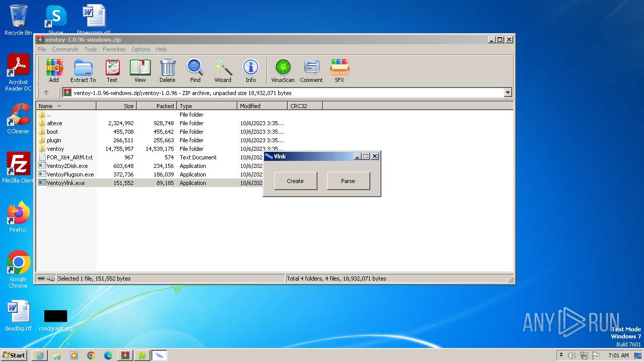Screen dimensions: 644x362
Task: Open CCleaner desktop shortcut
Action: (18, 119)
